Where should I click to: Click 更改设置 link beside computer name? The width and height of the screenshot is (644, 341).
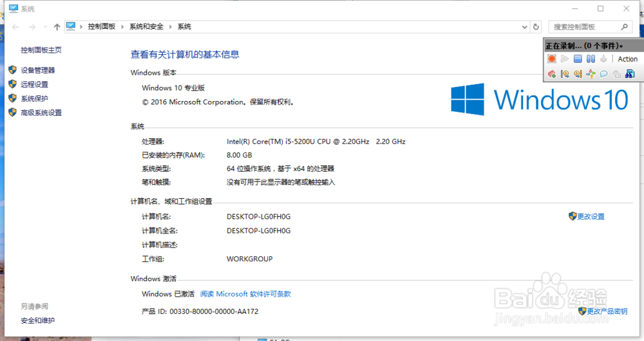point(591,216)
